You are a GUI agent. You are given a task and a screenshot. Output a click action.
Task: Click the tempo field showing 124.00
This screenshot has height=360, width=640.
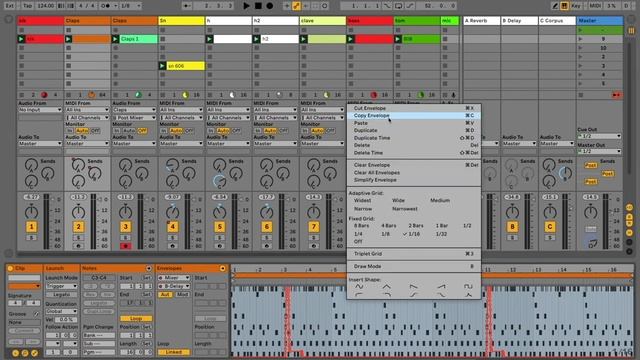45,6
